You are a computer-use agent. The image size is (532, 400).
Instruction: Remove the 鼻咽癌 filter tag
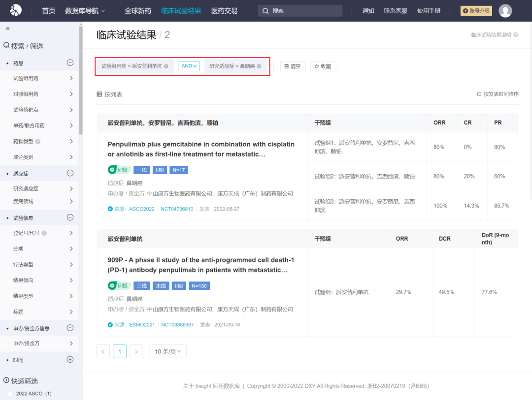point(259,66)
